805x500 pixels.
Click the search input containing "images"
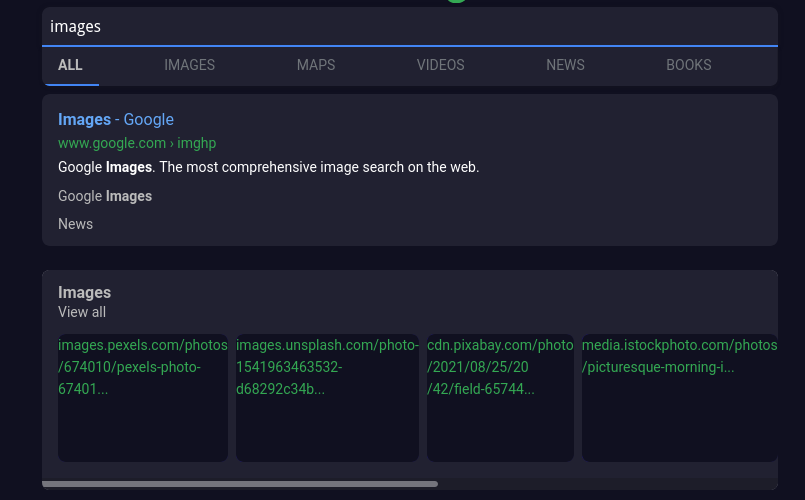(x=410, y=27)
